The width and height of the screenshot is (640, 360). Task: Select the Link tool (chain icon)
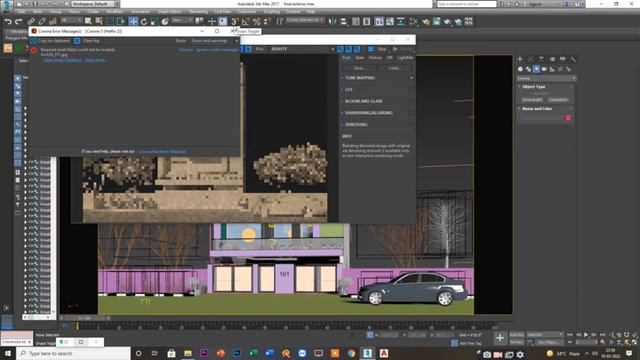coord(31,21)
